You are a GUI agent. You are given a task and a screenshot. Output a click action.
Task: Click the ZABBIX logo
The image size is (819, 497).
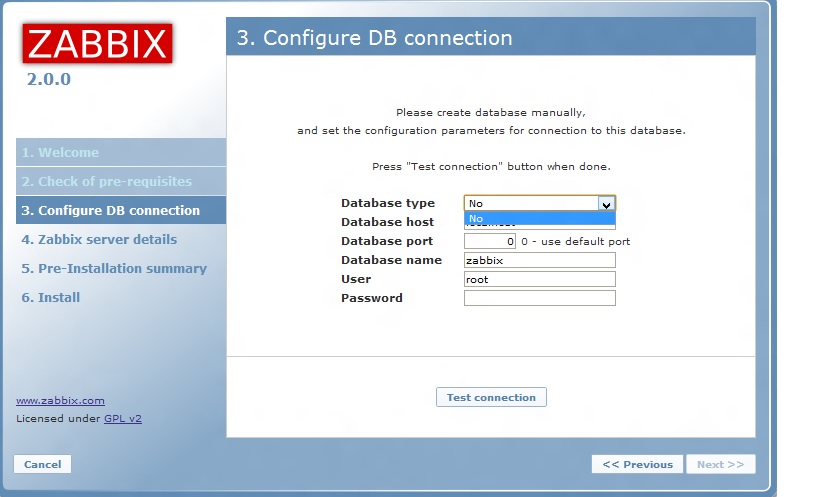(97, 43)
